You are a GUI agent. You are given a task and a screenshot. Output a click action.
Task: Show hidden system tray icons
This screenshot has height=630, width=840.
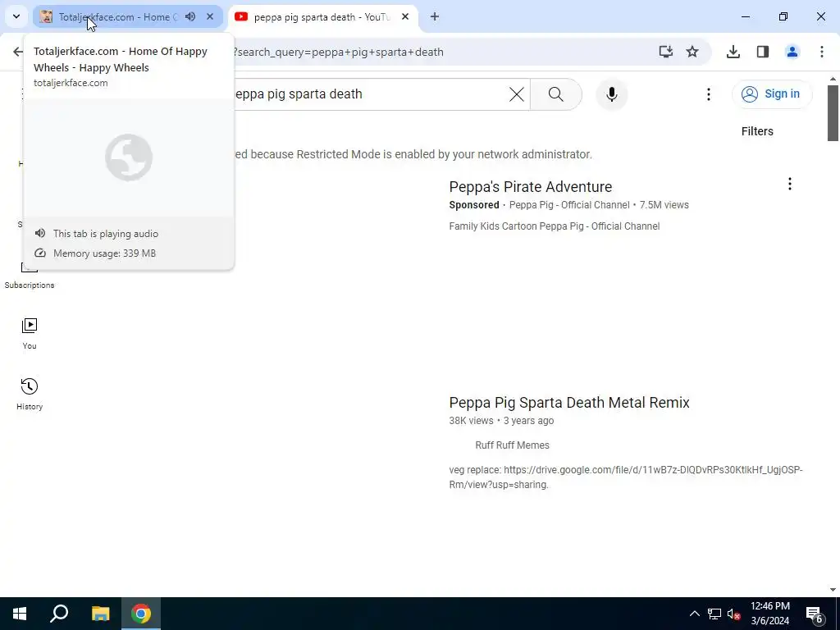[x=694, y=614]
